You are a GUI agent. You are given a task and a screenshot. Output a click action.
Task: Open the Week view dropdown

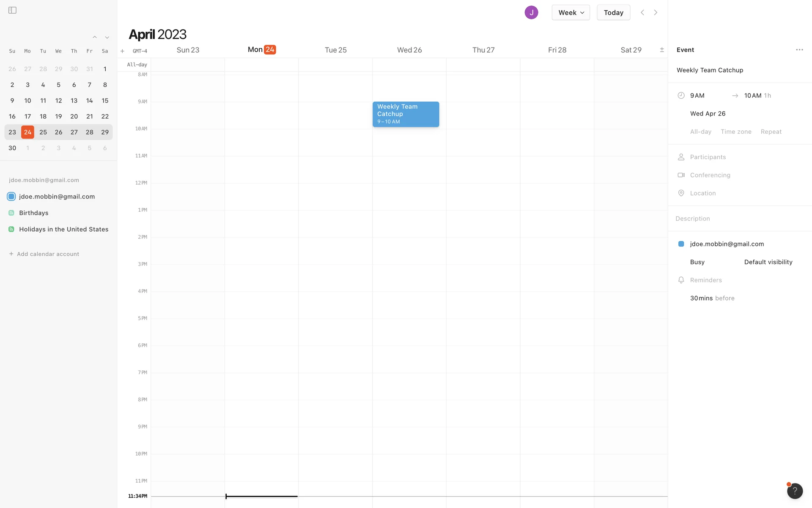pos(571,12)
